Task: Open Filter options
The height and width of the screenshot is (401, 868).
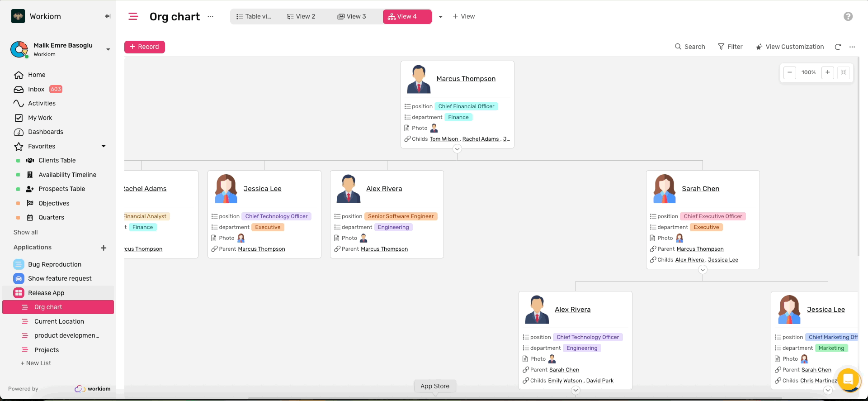Action: 731,47
